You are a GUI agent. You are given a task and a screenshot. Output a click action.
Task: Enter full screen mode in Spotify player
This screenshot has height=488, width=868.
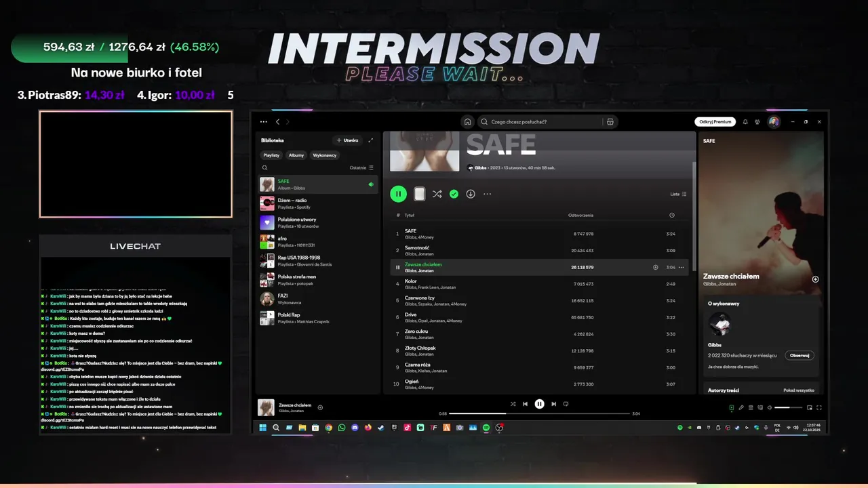[819, 407]
